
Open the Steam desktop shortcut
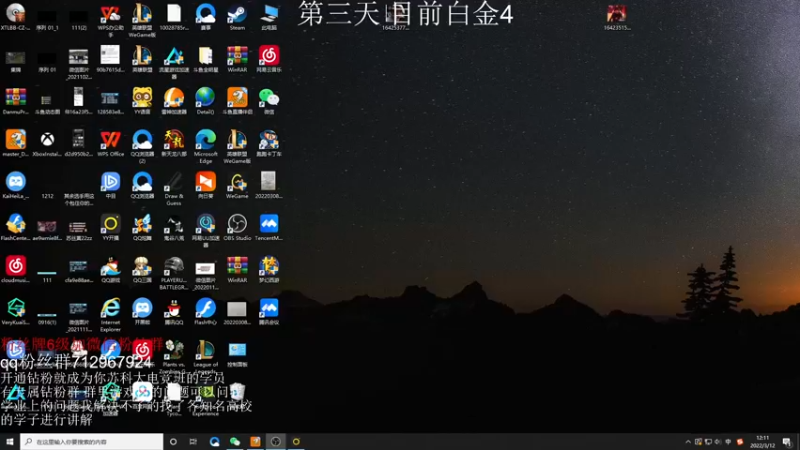coord(237,16)
